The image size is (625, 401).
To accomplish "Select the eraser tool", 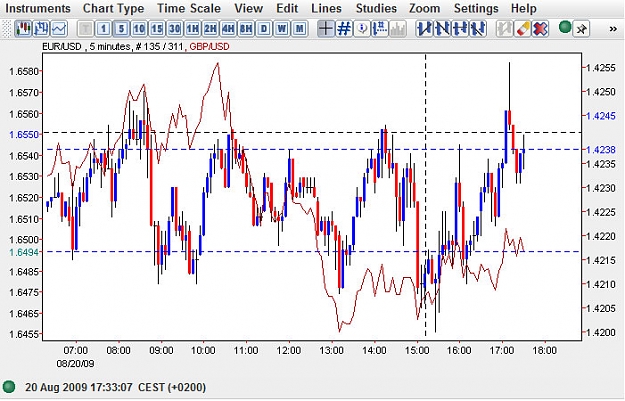I will [x=522, y=29].
